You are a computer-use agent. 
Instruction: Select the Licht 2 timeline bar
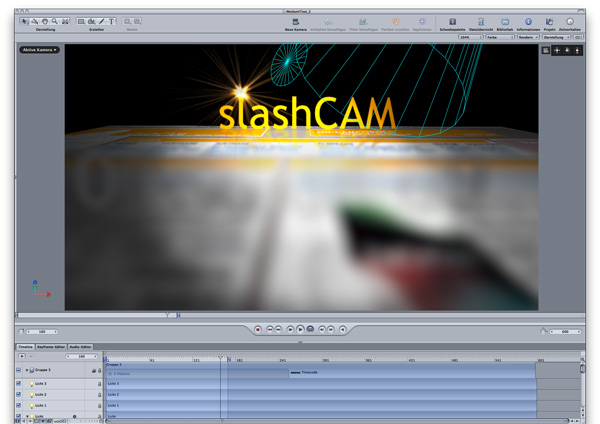[x=321, y=395]
